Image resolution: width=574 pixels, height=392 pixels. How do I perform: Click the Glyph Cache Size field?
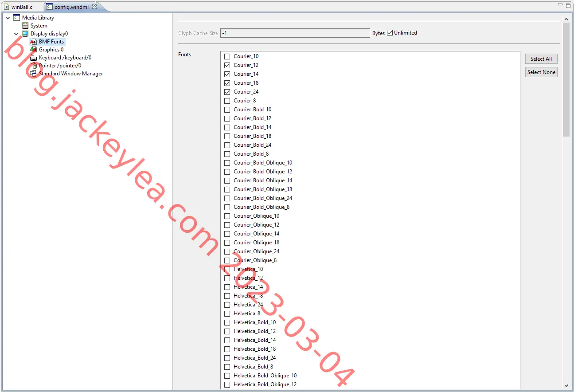295,33
